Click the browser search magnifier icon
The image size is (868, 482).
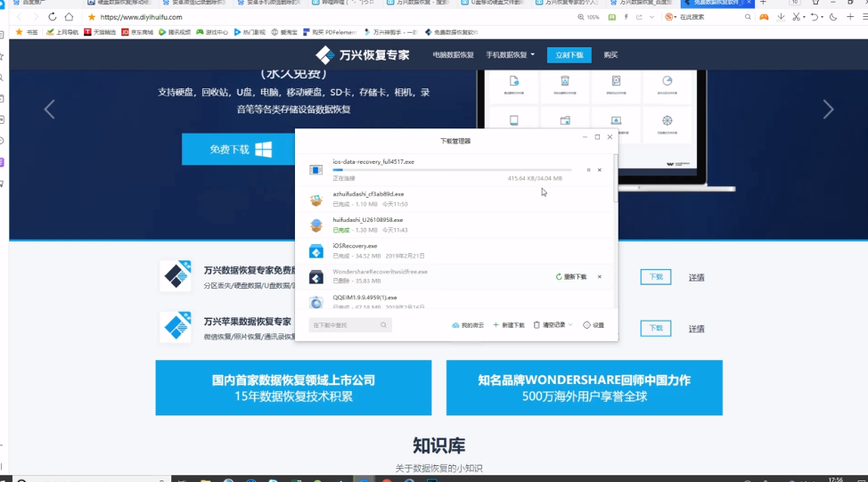click(x=748, y=17)
